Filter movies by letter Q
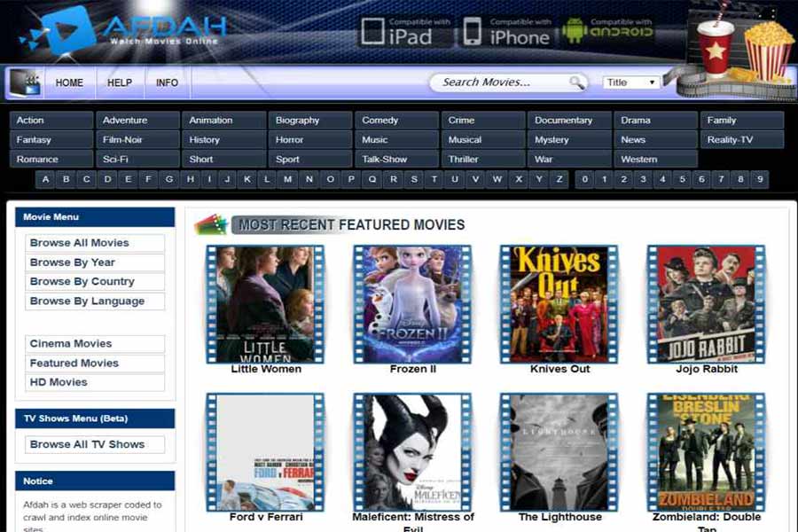Screen dimensions: 798x532 (372, 179)
